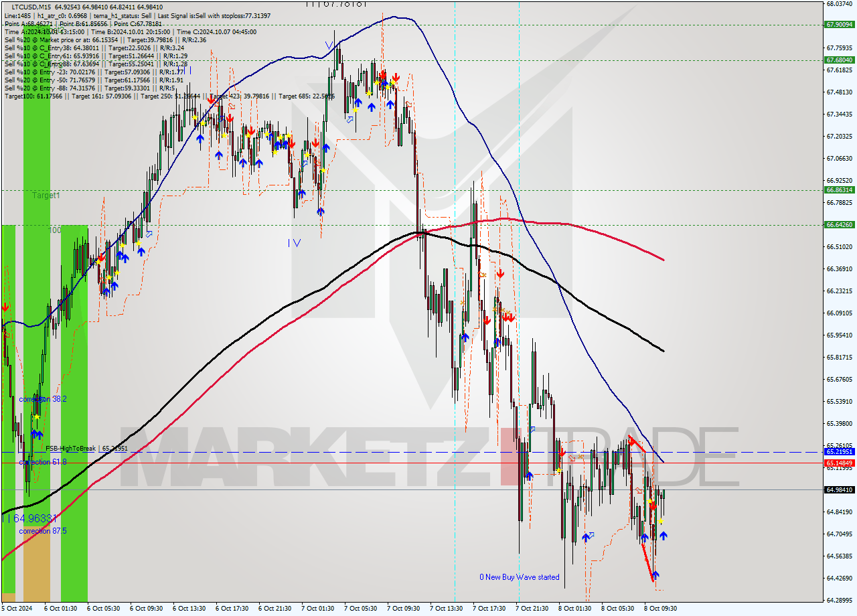The image size is (857, 616).
Task: Click the '6 Oct 01:30' time axis label
Action: coord(62,609)
